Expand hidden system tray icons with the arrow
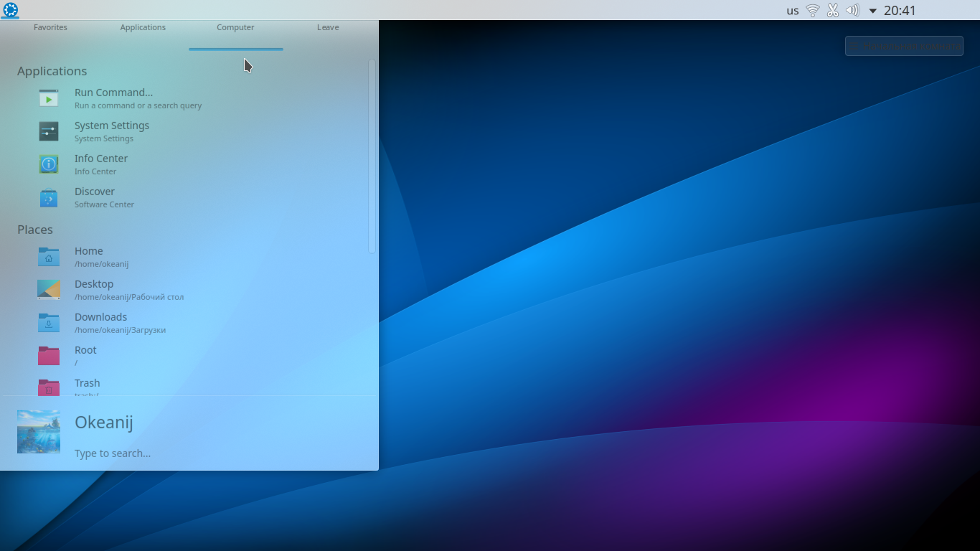Screen dimensions: 980x551 [x=872, y=11]
